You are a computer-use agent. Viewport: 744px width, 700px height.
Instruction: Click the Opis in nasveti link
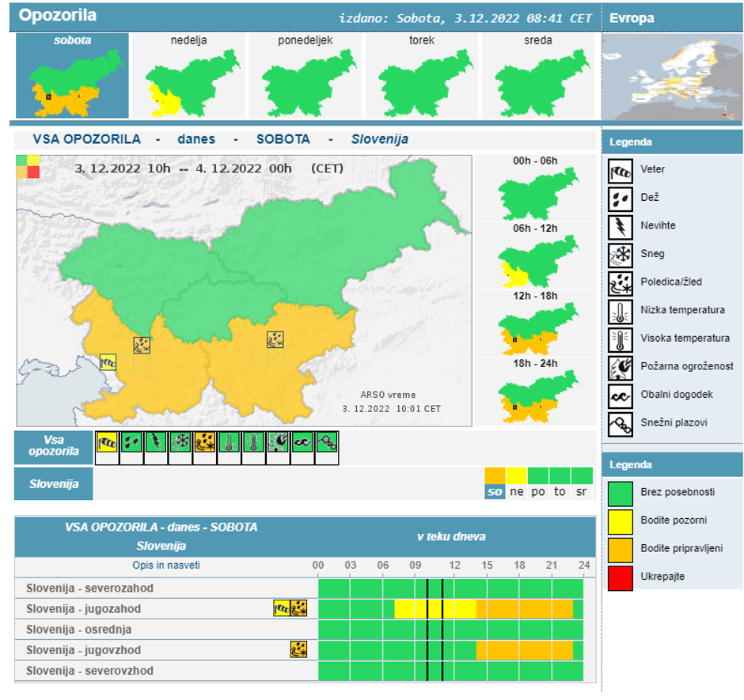tap(166, 566)
